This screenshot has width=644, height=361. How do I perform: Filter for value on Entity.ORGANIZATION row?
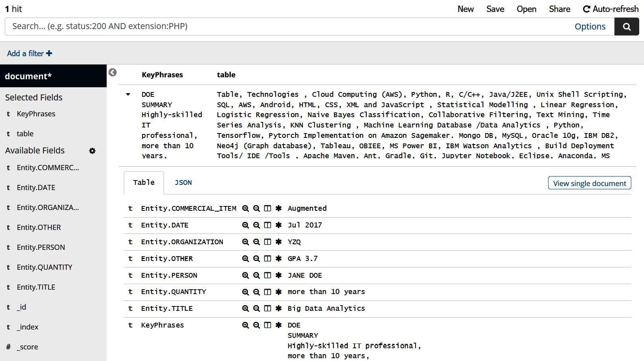[x=246, y=242]
